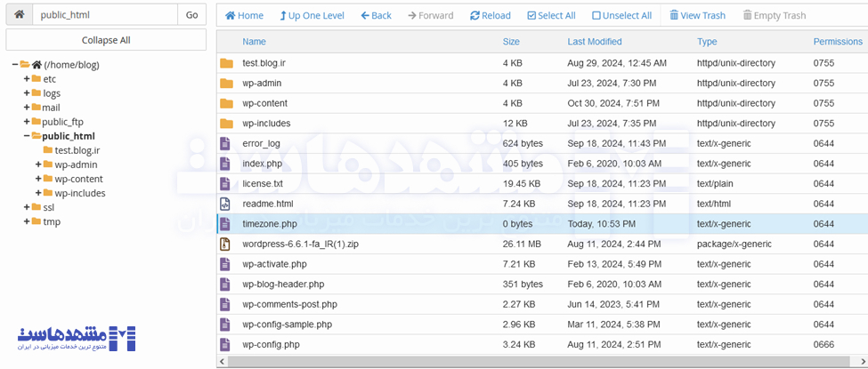
Task: Click Select All in the toolbar
Action: click(x=551, y=15)
